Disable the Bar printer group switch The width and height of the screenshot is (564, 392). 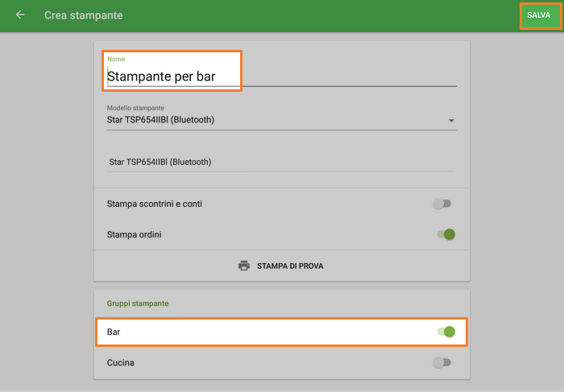[446, 332]
